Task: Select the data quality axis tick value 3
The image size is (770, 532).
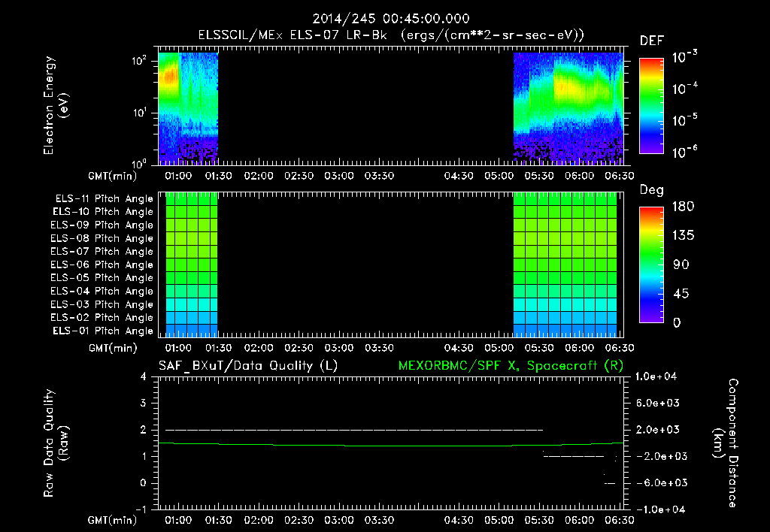Action: point(143,404)
